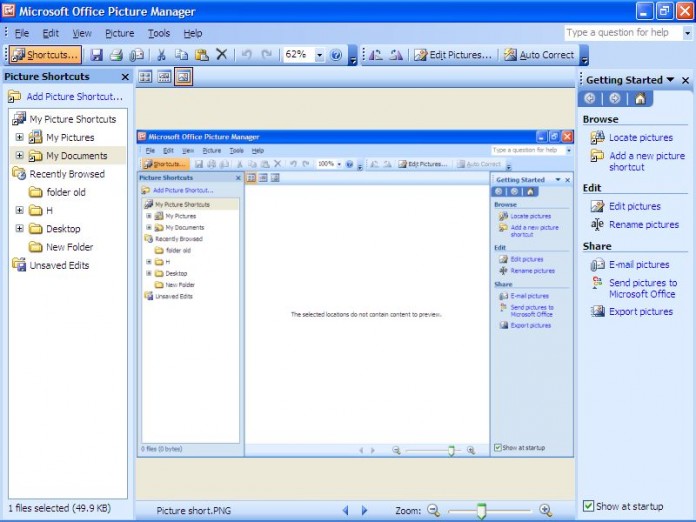Viewport: 696px width, 522px height.
Task: Open Edit Pictures task pane
Action: pyautogui.click(x=453, y=55)
